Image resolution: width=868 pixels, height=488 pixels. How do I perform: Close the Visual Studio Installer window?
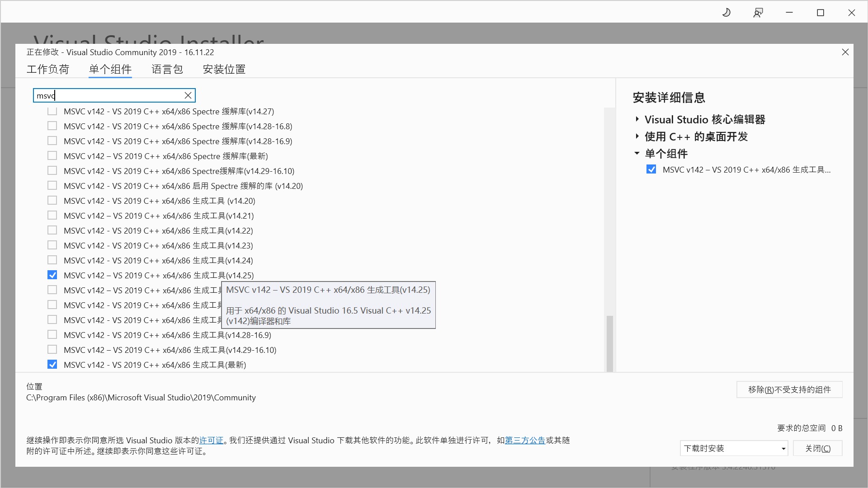pos(851,13)
